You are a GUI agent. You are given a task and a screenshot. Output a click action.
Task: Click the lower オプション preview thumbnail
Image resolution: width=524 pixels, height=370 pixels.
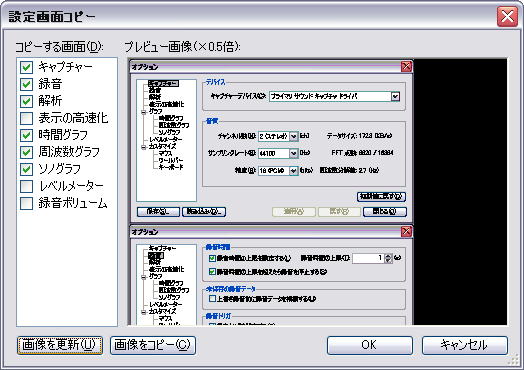[x=271, y=275]
